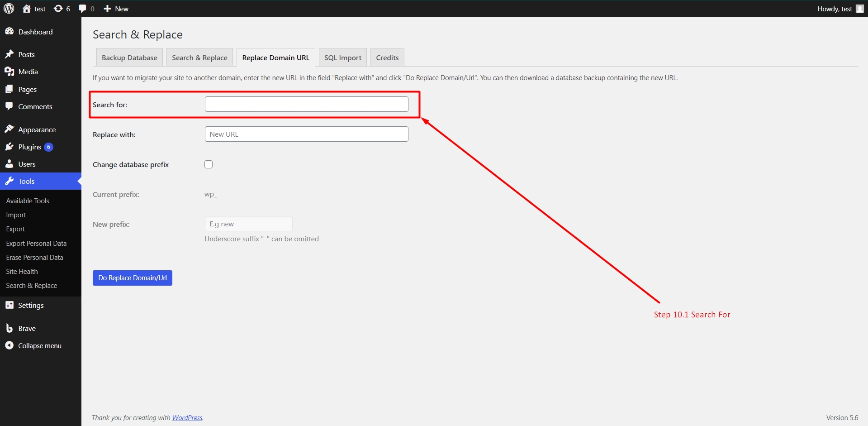This screenshot has height=426, width=868.
Task: Click the Collapse menu arrow icon
Action: pyautogui.click(x=9, y=345)
